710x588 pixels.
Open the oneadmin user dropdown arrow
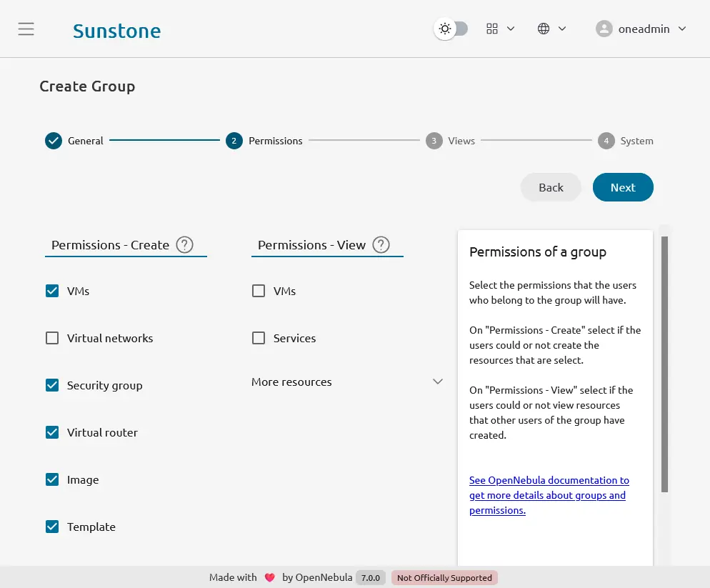(x=681, y=29)
